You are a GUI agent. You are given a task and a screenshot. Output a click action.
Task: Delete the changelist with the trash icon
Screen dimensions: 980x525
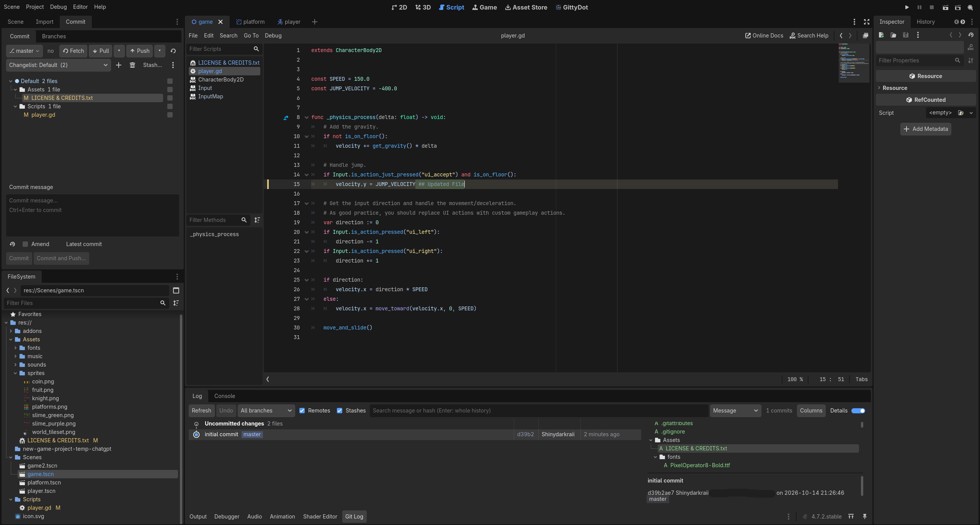coord(132,65)
